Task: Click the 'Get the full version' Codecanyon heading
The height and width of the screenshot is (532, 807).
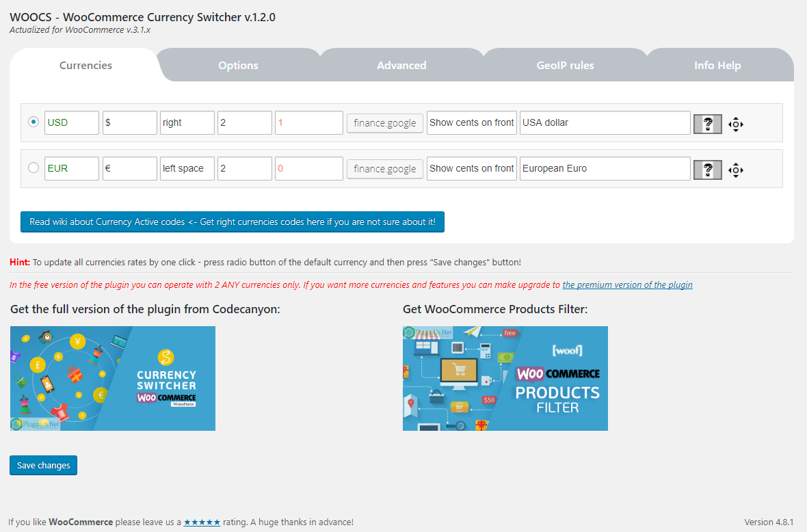Action: (145, 309)
